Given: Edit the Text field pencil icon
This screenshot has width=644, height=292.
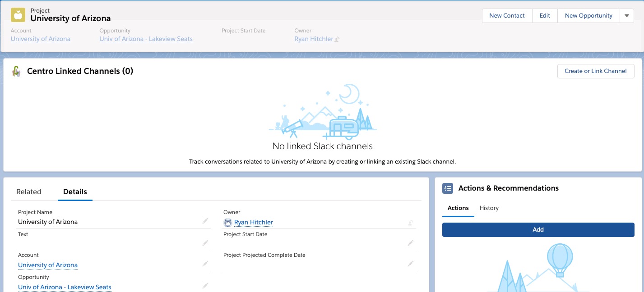Looking at the screenshot, I should [205, 243].
